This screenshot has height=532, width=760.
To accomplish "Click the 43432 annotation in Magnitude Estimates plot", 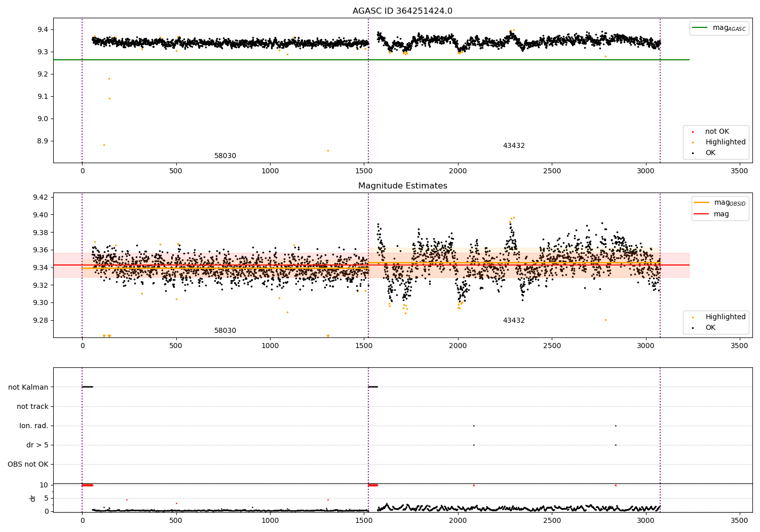I will 514,321.
